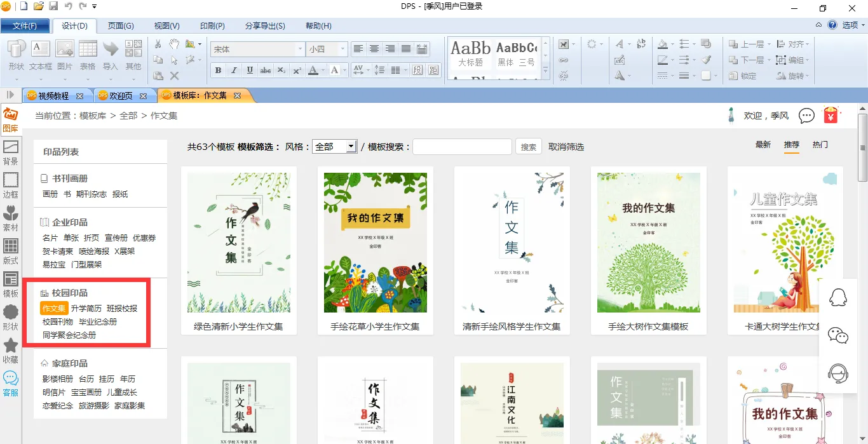This screenshot has width=868, height=444.
Task: Open the 小四 font size dropdown
Action: tap(343, 49)
